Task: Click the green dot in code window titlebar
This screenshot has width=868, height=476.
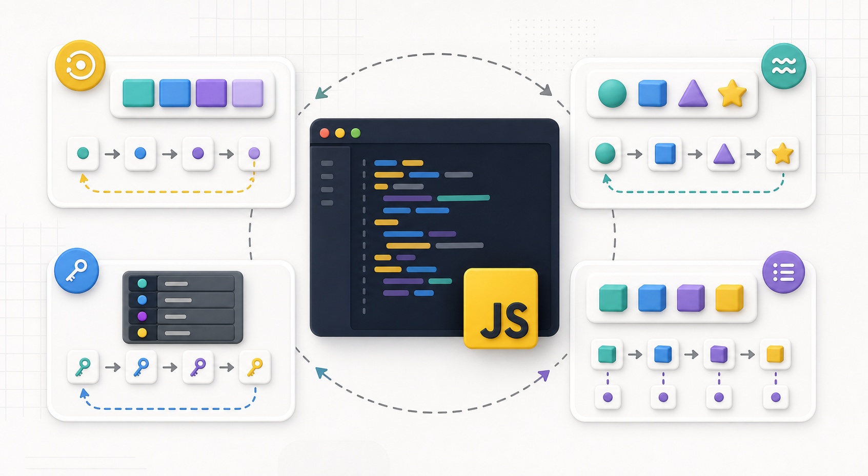Action: click(x=356, y=133)
